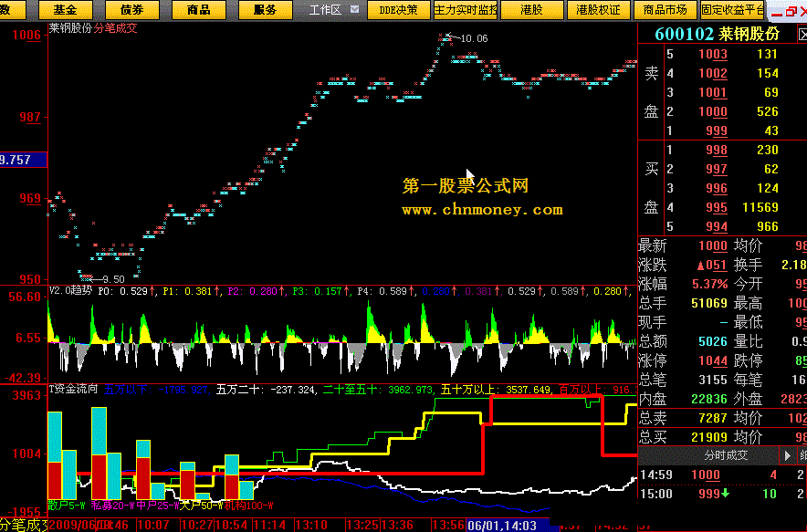
Task: Click sell 1 price 999
Action: [717, 130]
